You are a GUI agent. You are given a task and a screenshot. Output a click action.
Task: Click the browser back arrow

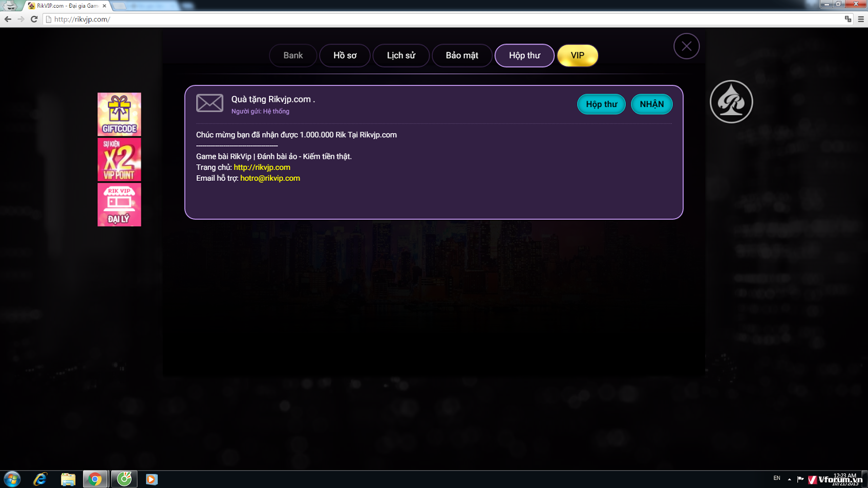(x=8, y=19)
